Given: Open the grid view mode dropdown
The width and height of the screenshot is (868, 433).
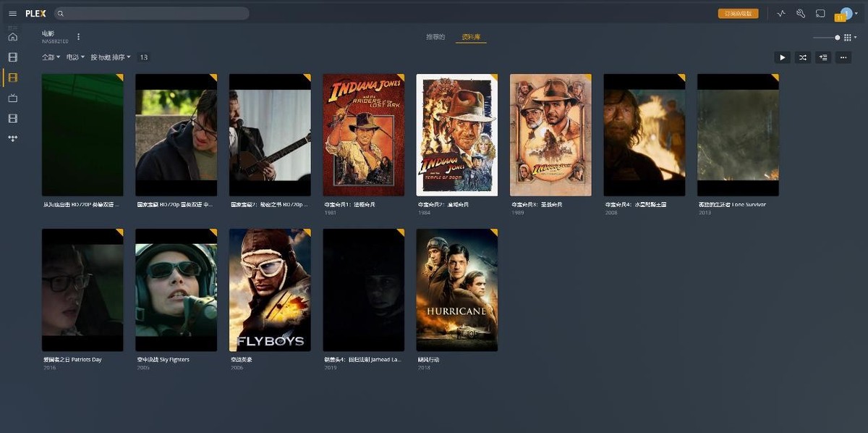Looking at the screenshot, I should [x=850, y=38].
